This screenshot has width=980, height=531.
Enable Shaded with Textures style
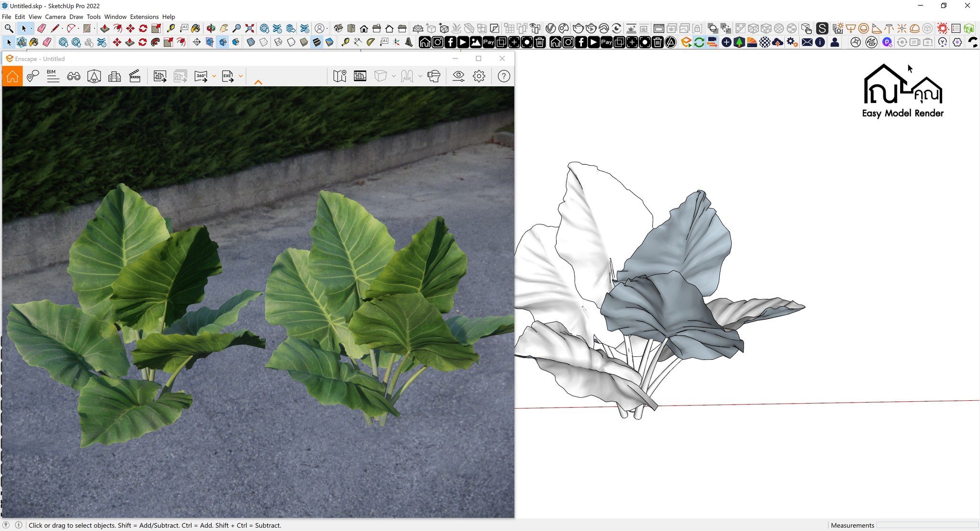point(317,43)
